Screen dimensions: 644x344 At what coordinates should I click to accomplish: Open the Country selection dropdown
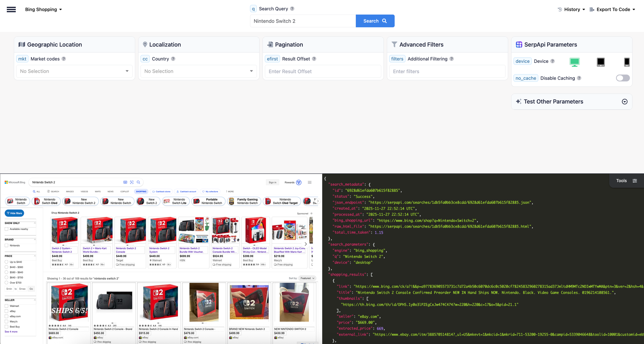pos(199,71)
